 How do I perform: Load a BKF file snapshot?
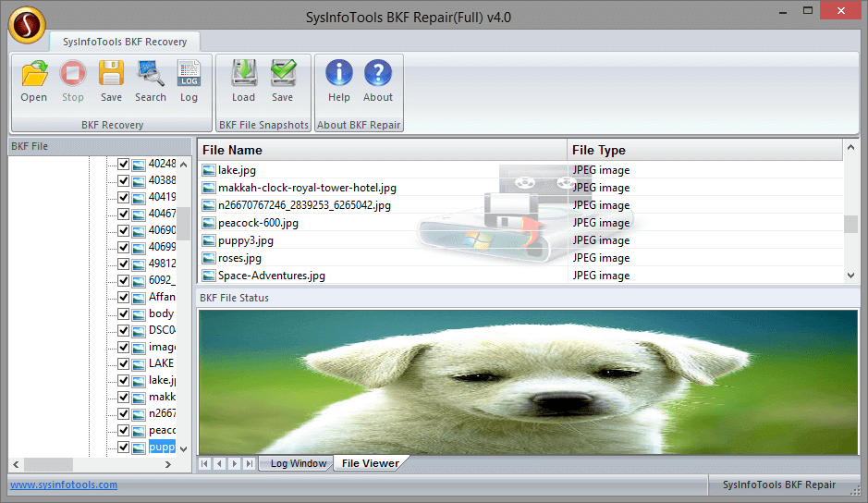coord(243,73)
